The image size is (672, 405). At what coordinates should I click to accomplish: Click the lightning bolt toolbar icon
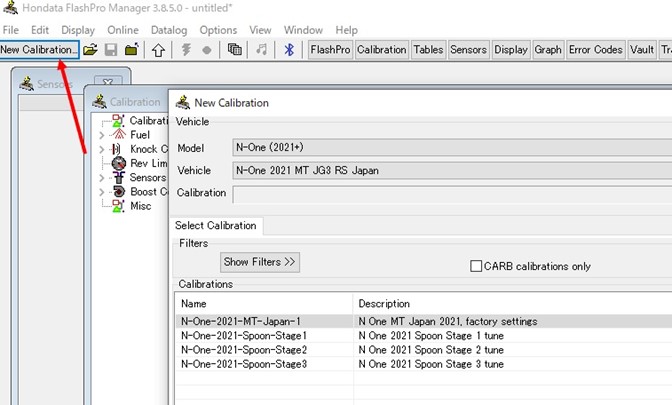pos(186,50)
